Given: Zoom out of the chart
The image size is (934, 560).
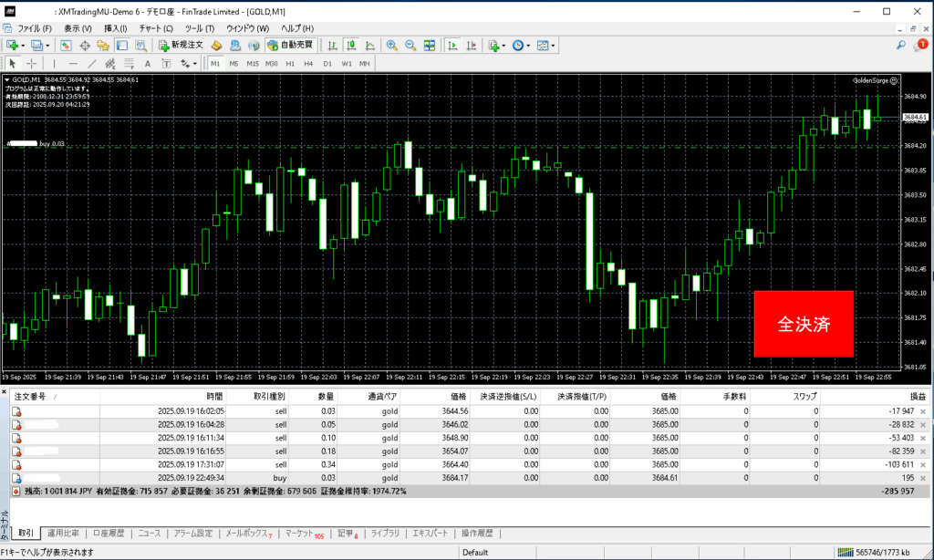Looking at the screenshot, I should click(410, 45).
